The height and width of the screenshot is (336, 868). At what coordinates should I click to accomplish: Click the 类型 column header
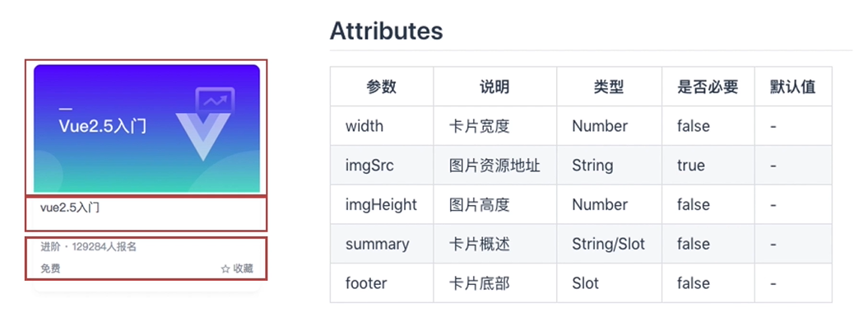coord(609,86)
